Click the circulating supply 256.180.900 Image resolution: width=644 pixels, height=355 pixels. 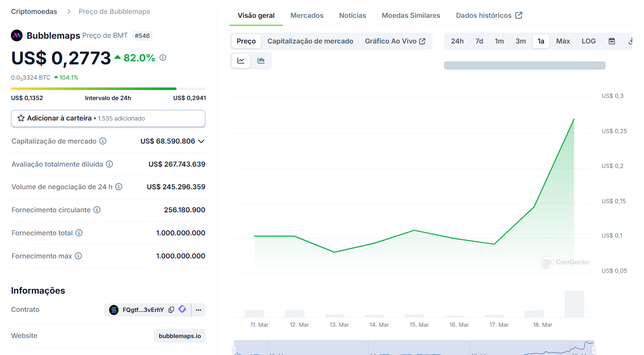(x=185, y=210)
